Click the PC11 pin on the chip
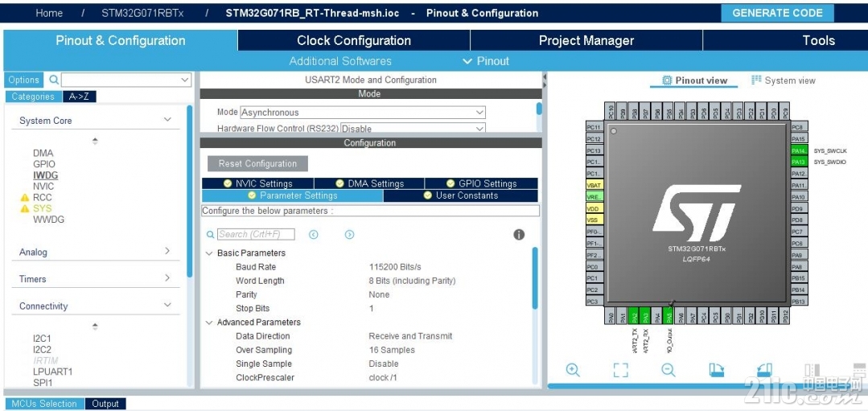The height and width of the screenshot is (411, 868). (x=594, y=127)
